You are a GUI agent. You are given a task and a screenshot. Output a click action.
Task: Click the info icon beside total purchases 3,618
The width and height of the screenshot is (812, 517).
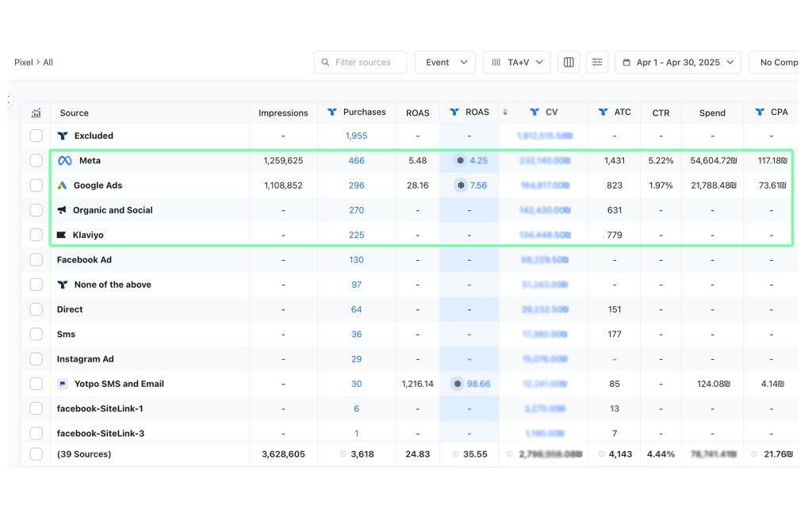pyautogui.click(x=343, y=454)
